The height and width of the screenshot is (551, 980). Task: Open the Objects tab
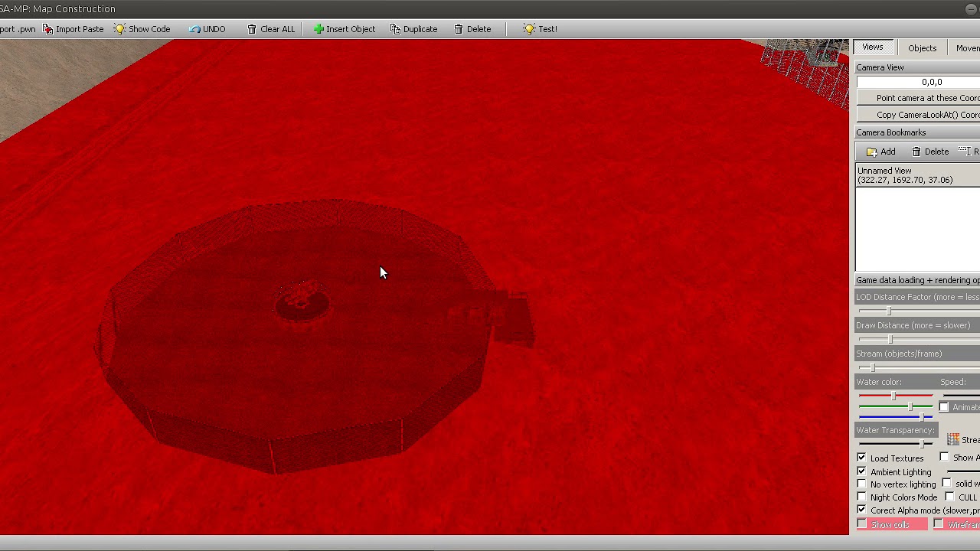[x=922, y=48]
